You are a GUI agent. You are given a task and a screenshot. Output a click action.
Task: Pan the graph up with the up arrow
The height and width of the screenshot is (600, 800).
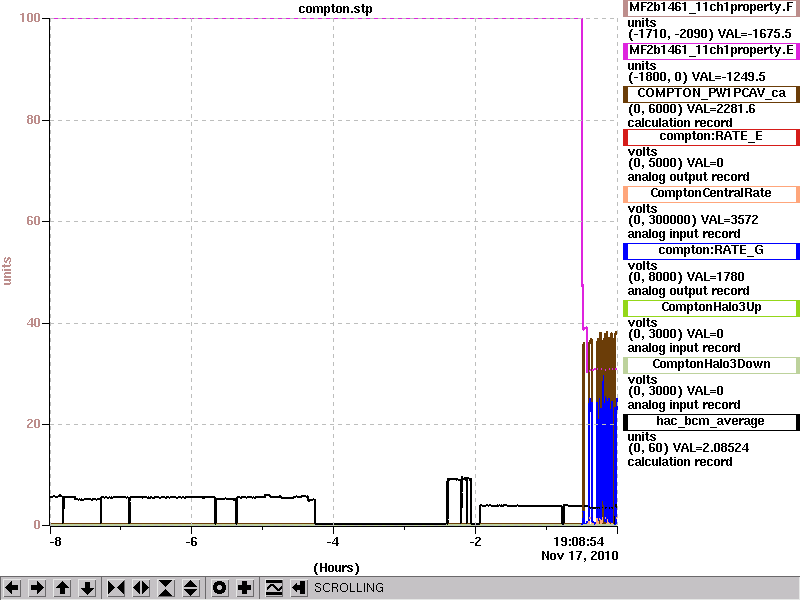62,588
